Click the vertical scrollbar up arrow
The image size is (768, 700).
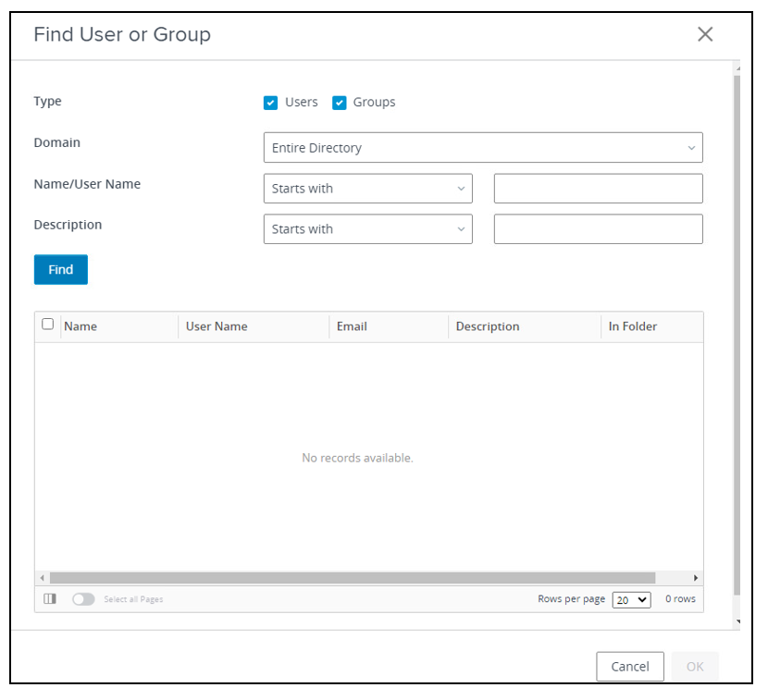(x=737, y=68)
